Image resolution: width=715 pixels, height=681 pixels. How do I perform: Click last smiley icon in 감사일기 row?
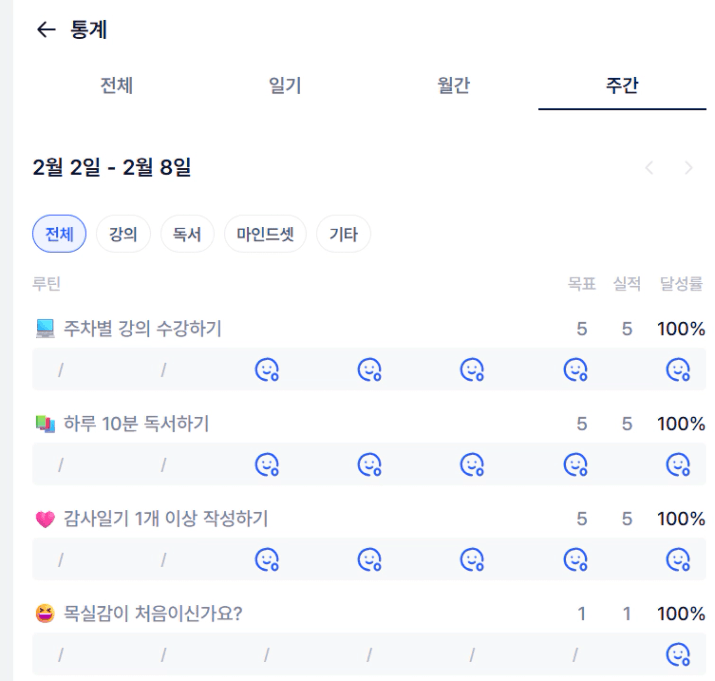pyautogui.click(x=678, y=560)
